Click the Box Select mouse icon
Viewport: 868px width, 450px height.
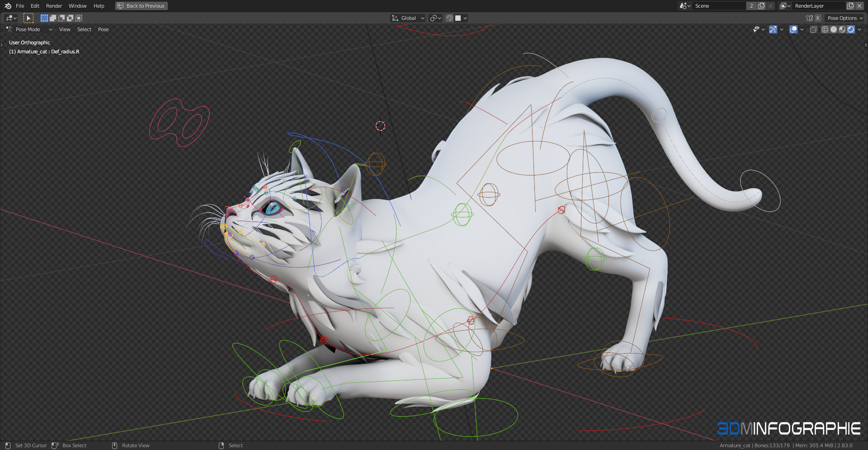click(55, 445)
